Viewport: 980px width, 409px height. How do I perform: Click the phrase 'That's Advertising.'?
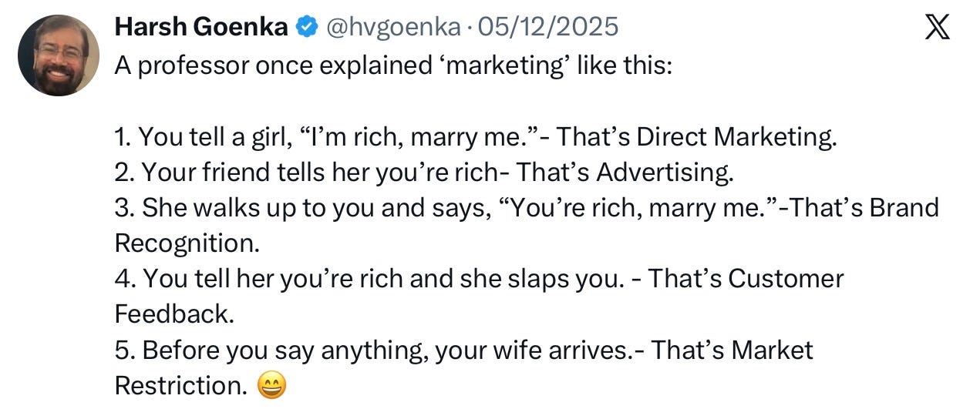(625, 173)
